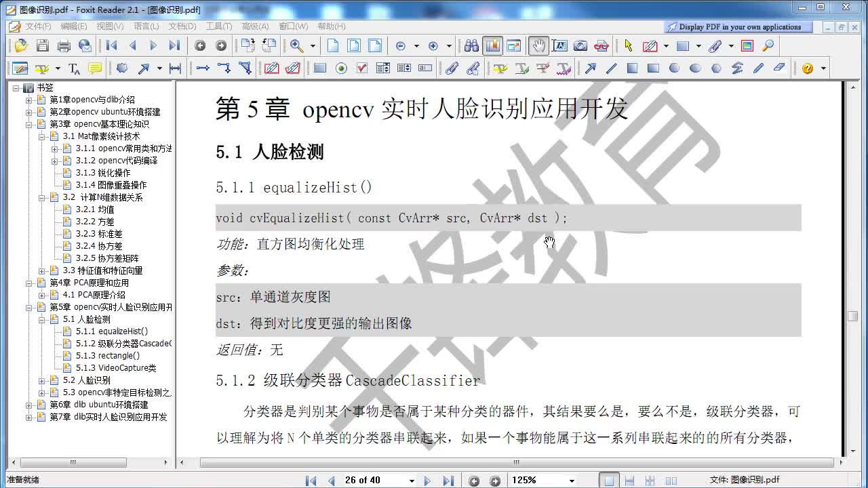The width and height of the screenshot is (868, 488).
Task: Select the Cloud drawing tool
Action: click(x=122, y=68)
